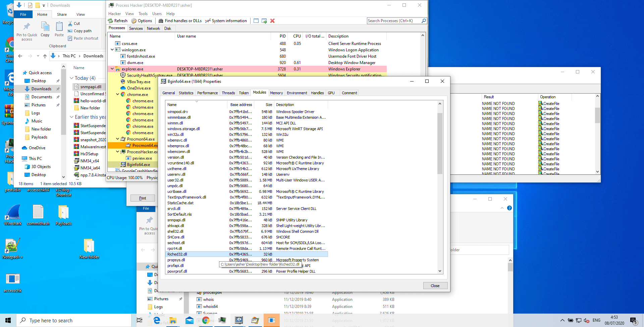644x327 pixels.
Task: Switch to the Network tab
Action: pos(153,29)
